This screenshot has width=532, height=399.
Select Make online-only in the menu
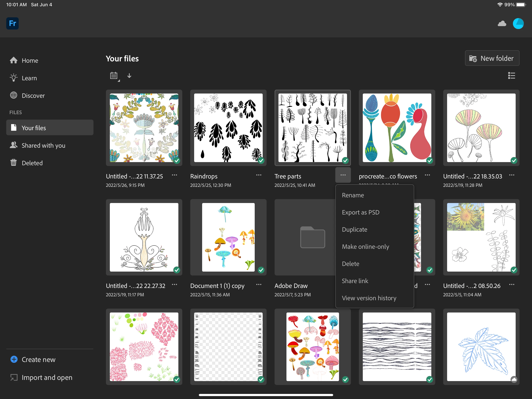click(365, 247)
